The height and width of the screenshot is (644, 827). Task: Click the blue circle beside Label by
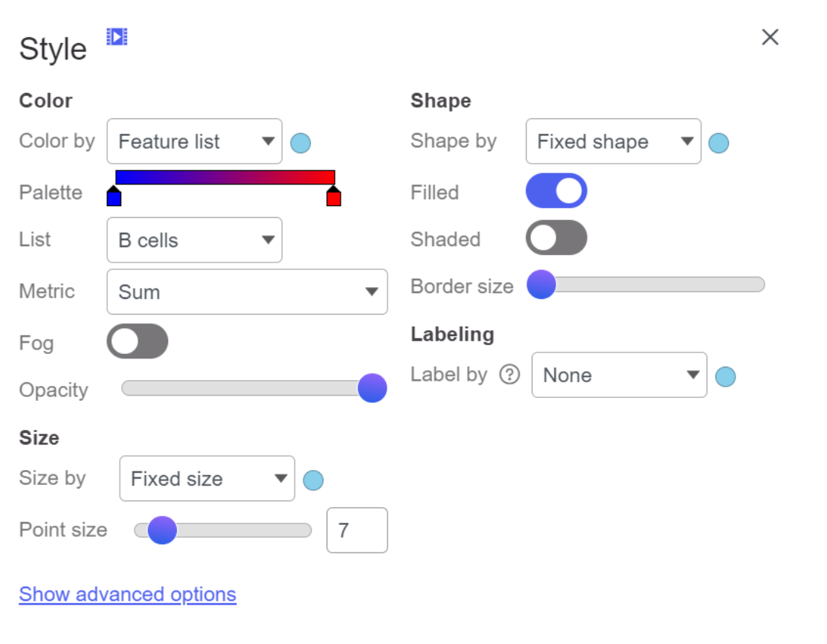click(x=725, y=376)
